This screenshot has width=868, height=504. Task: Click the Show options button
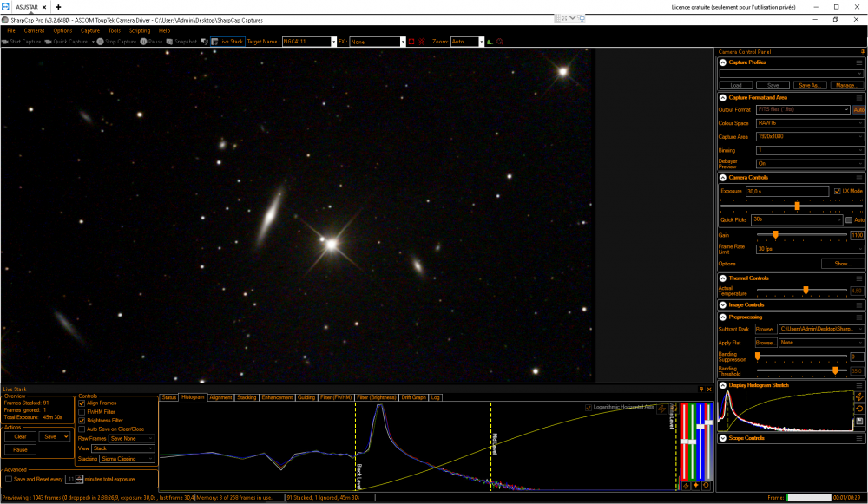(x=842, y=264)
